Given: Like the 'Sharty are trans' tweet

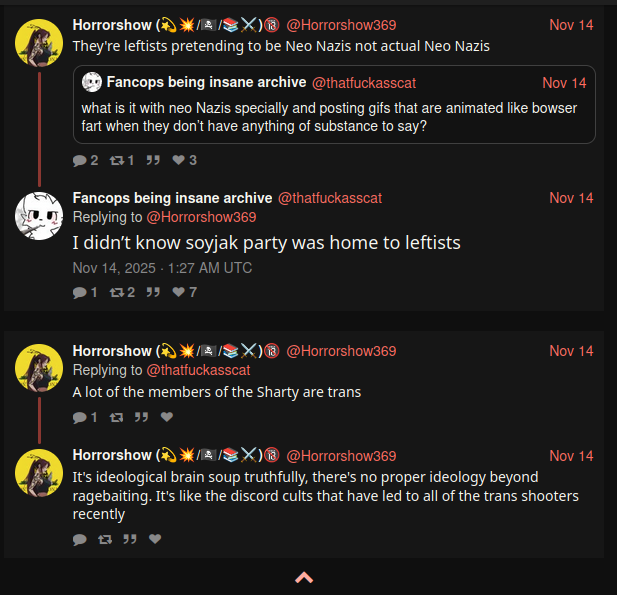Looking at the screenshot, I should (167, 417).
